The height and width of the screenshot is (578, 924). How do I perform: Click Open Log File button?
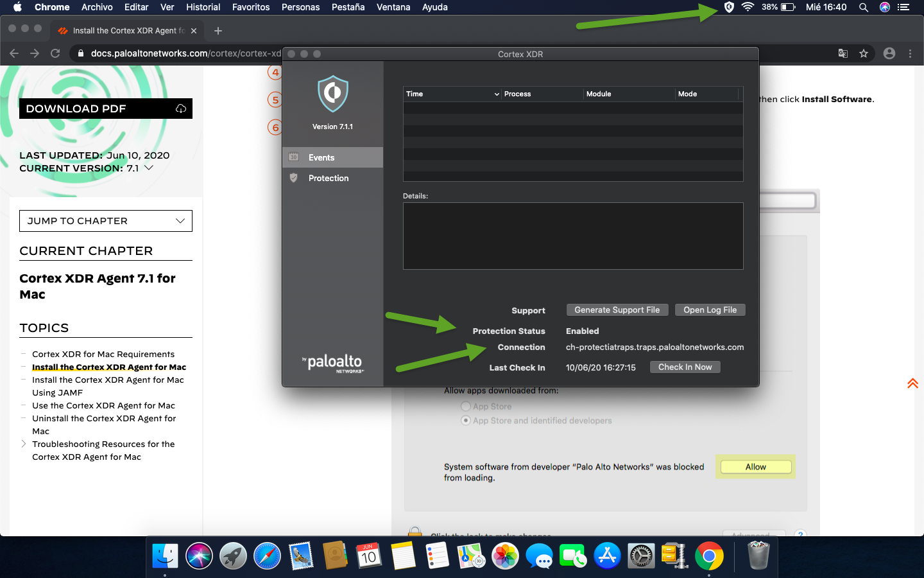pos(710,310)
